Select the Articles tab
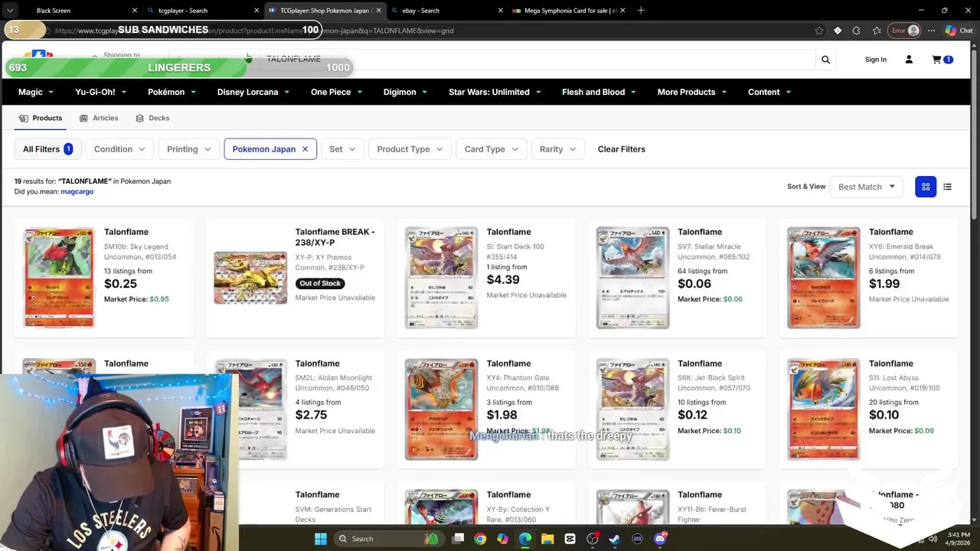 point(99,118)
